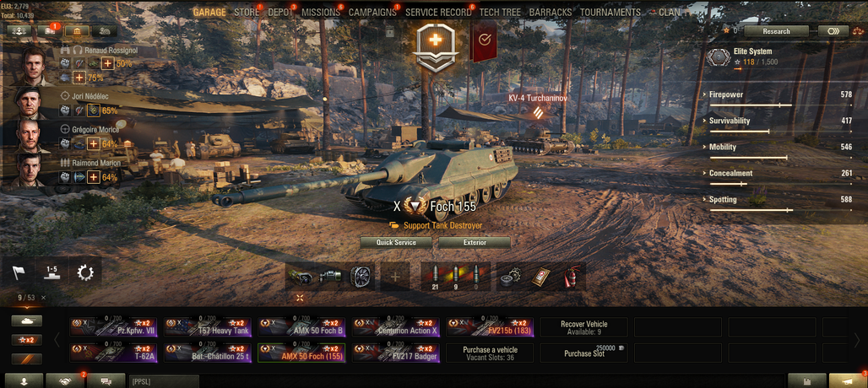
Task: Toggle the orange stripe carousel filter
Action: point(26,359)
